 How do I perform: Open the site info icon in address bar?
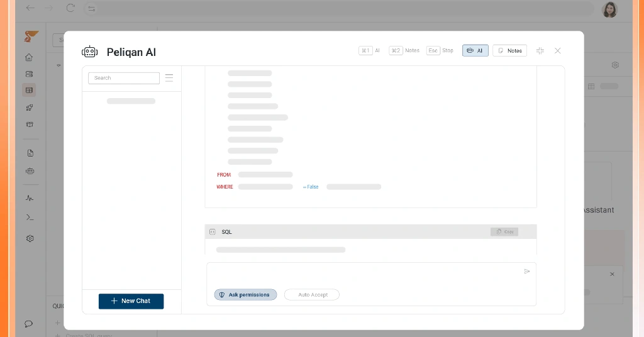(x=92, y=9)
